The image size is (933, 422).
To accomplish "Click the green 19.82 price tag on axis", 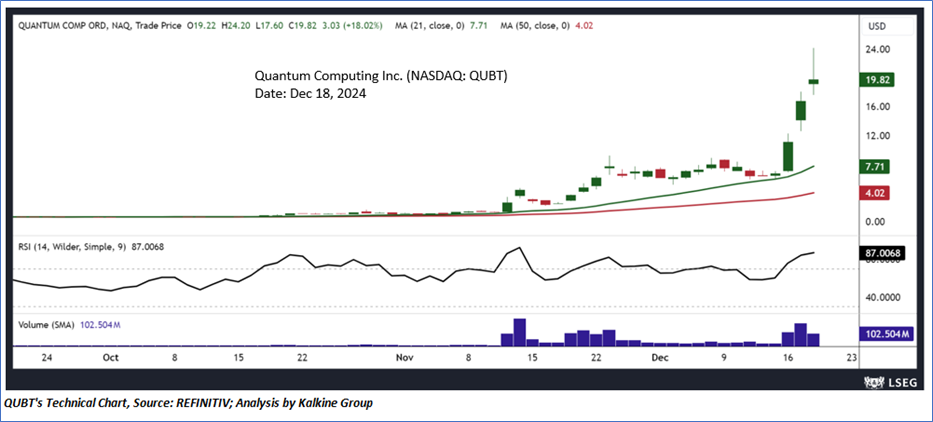I will [x=877, y=80].
